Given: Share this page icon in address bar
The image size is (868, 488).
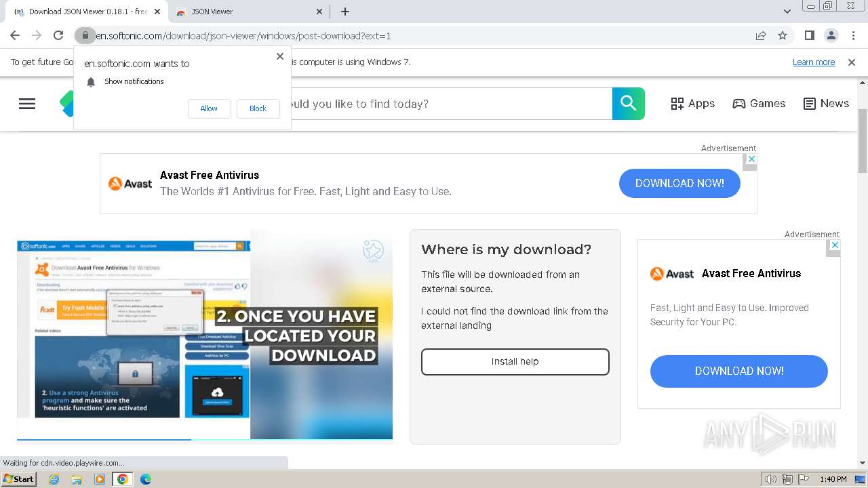Looking at the screenshot, I should 761,35.
